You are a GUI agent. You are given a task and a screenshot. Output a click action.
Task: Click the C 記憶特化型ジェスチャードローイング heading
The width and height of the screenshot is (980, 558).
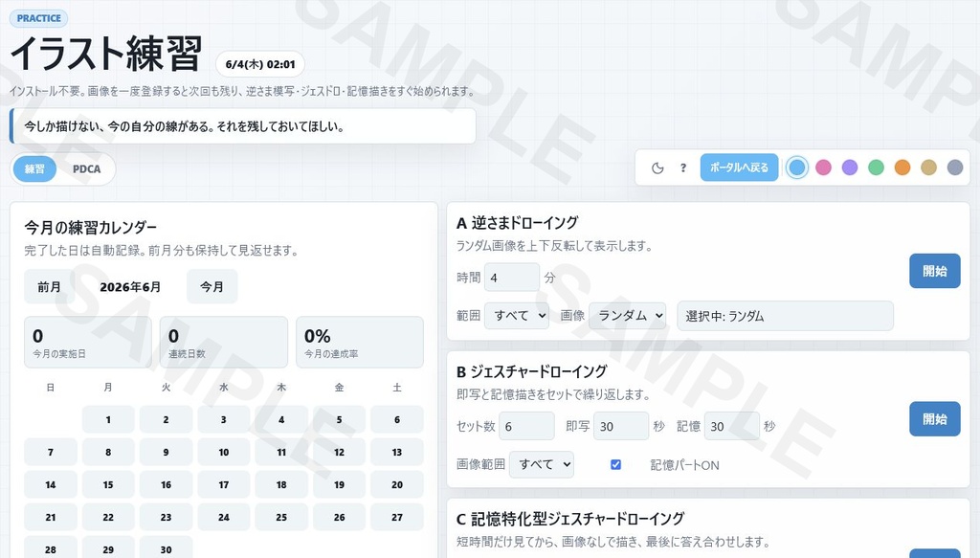pyautogui.click(x=570, y=519)
